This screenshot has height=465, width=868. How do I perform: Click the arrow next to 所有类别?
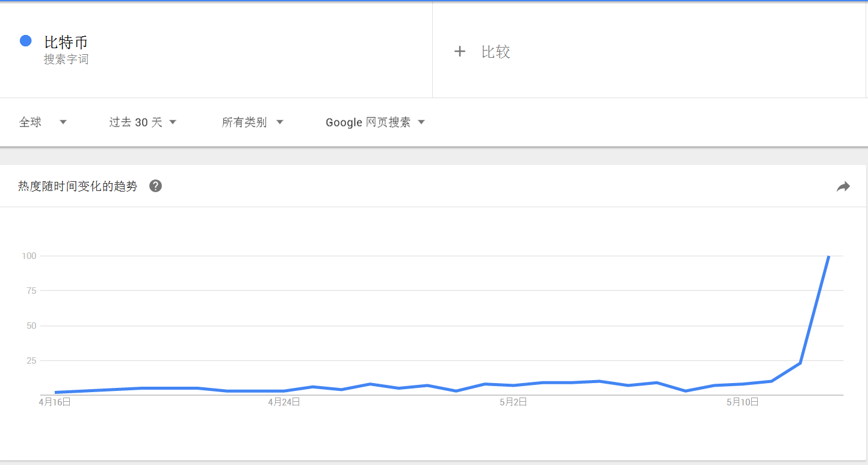[x=279, y=122]
